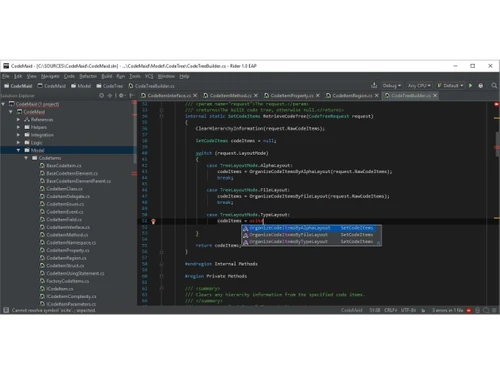Open File menu
Image resolution: width=500 pixels, height=375 pixels.
(x=6, y=76)
